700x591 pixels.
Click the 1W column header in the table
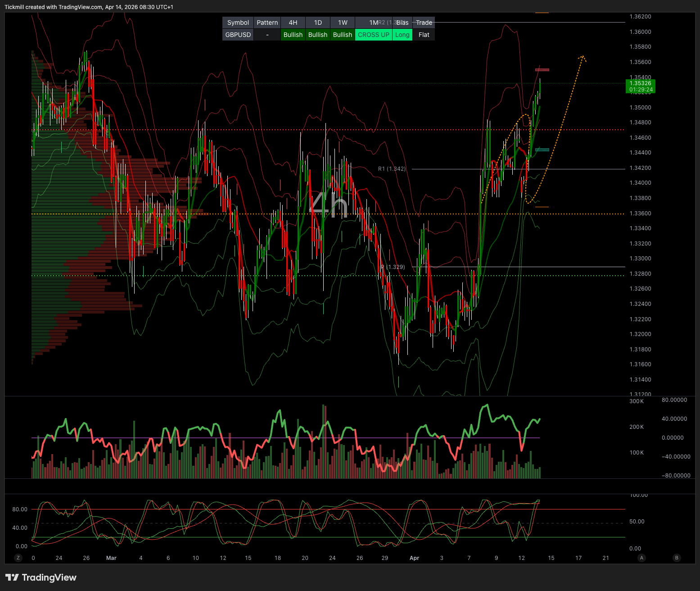coord(343,23)
